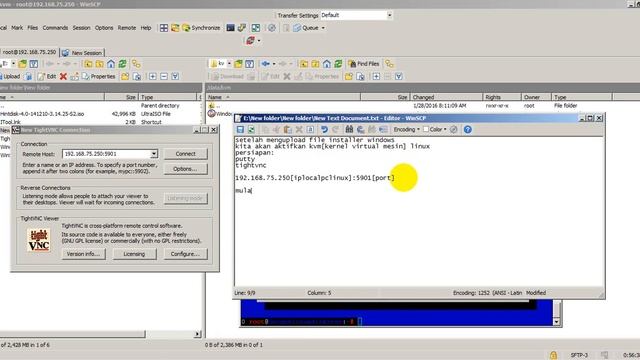The image size is (640, 360).
Task: Open the Files menu
Action: coord(33,28)
